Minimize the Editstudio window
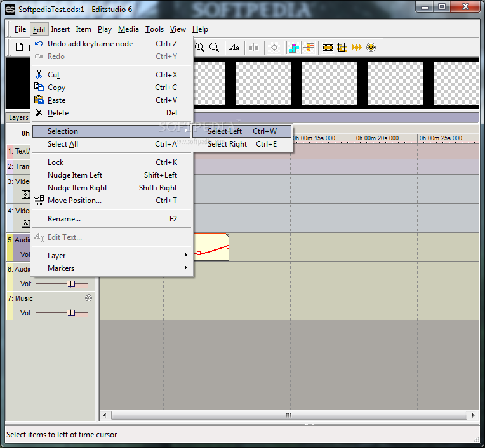Screen dimensions: 485x448 (425, 7)
